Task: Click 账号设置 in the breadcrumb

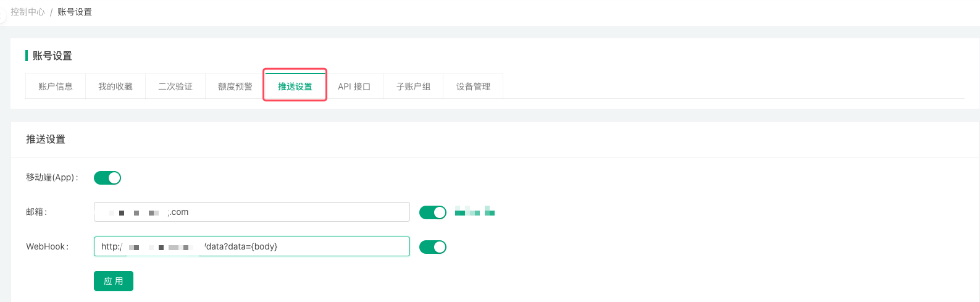Action: coord(75,12)
